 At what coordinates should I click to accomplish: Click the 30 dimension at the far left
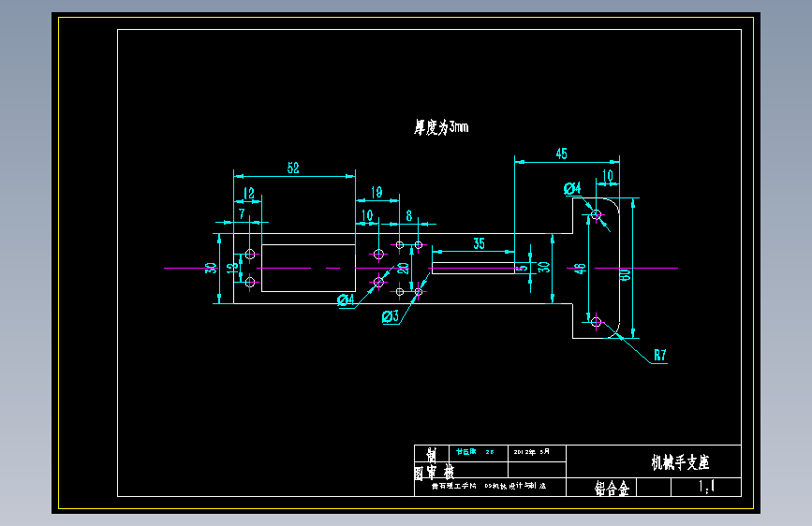point(210,268)
